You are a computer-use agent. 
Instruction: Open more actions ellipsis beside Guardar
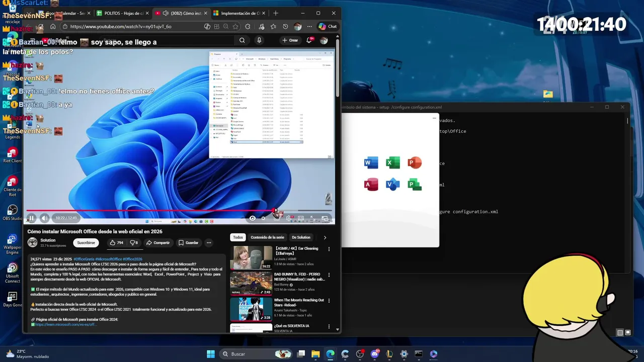[x=209, y=242]
